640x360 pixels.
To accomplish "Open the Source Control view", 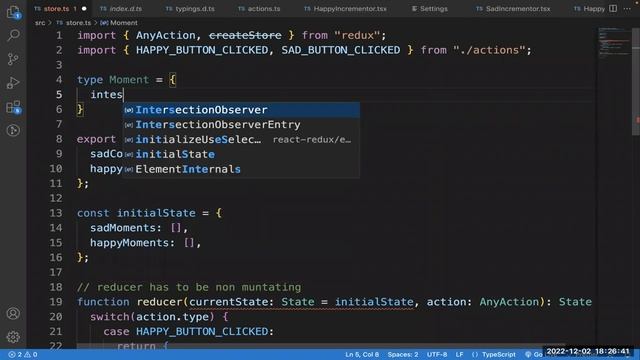I will pos(13,59).
